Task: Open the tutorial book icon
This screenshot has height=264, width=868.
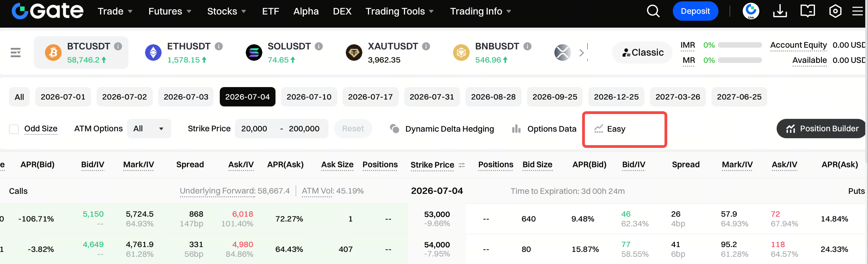Action: [807, 11]
